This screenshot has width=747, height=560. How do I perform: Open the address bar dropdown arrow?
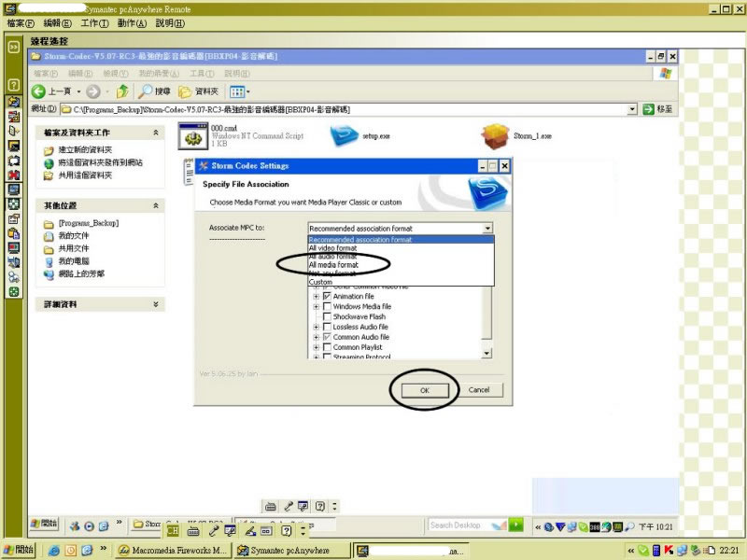[x=632, y=109]
